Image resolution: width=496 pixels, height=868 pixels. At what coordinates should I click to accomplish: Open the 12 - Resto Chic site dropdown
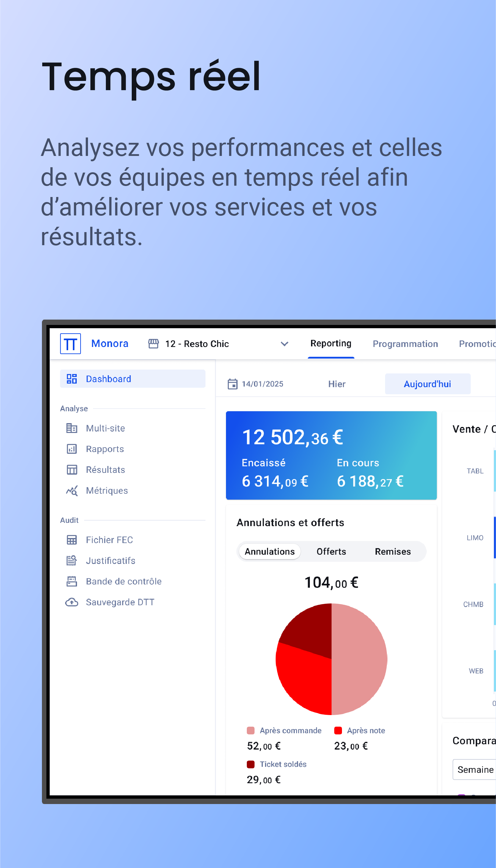pyautogui.click(x=219, y=343)
